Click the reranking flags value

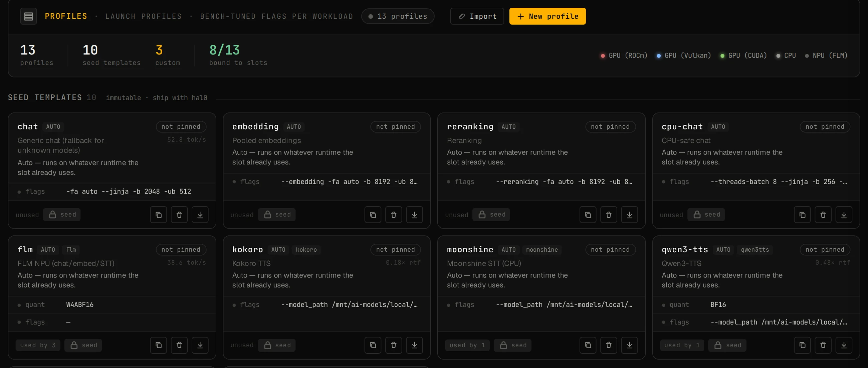point(564,182)
